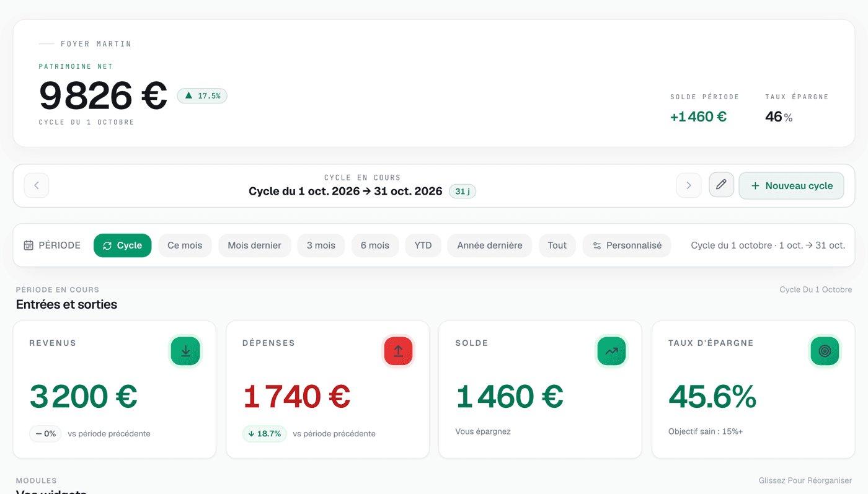The width and height of the screenshot is (868, 494).
Task: Click the +1 460 € solde période value
Action: [699, 117]
